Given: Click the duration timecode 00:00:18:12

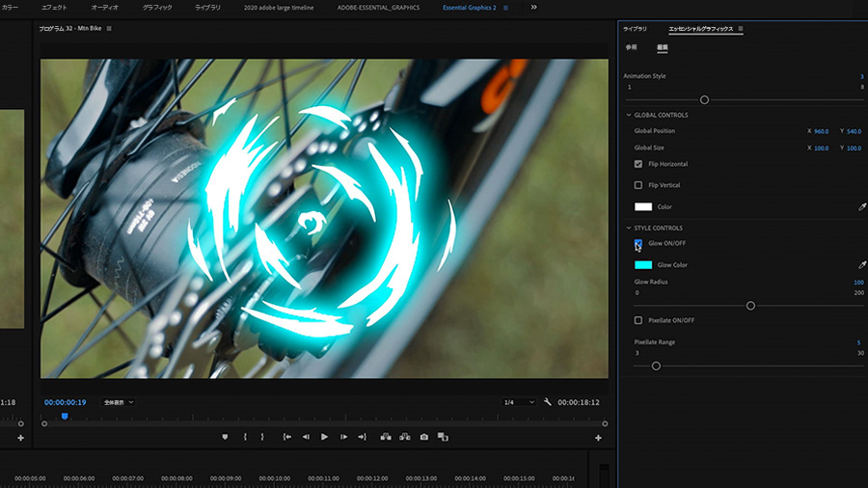Looking at the screenshot, I should [x=579, y=402].
